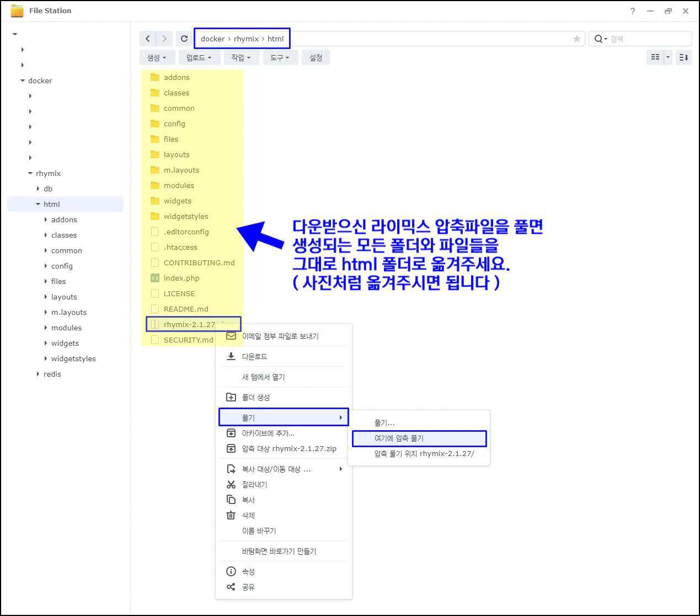Select 새 탭에서 열기 menu entry
This screenshot has width=700, height=616.
click(x=284, y=377)
